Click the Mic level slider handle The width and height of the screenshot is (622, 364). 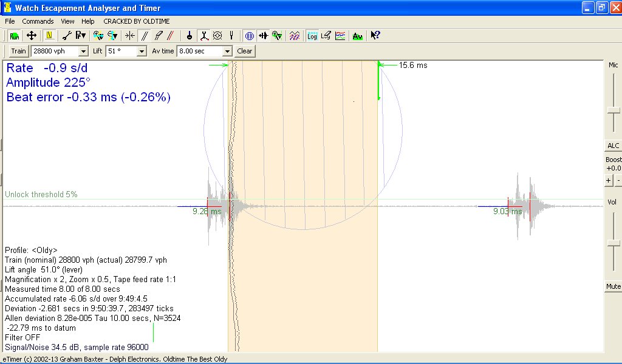click(613, 109)
